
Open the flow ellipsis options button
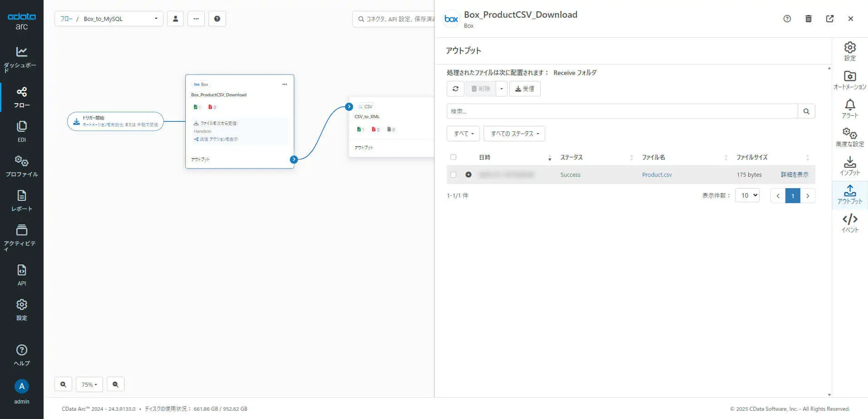196,19
